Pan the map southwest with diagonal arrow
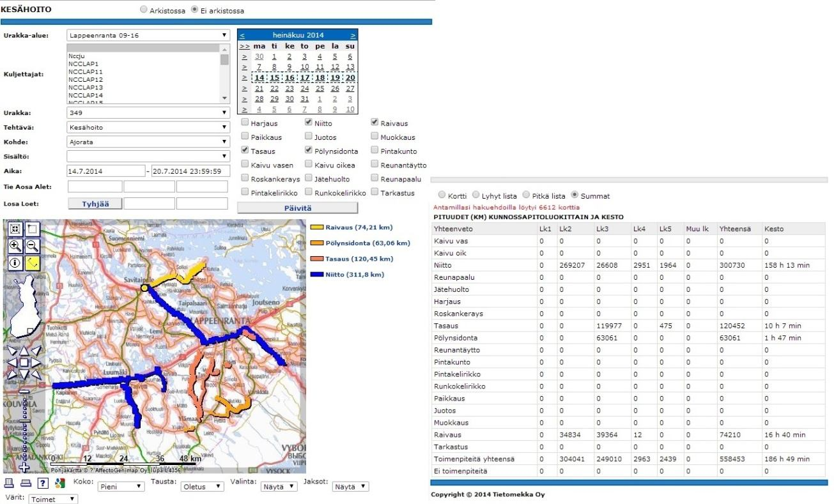 tap(12, 374)
